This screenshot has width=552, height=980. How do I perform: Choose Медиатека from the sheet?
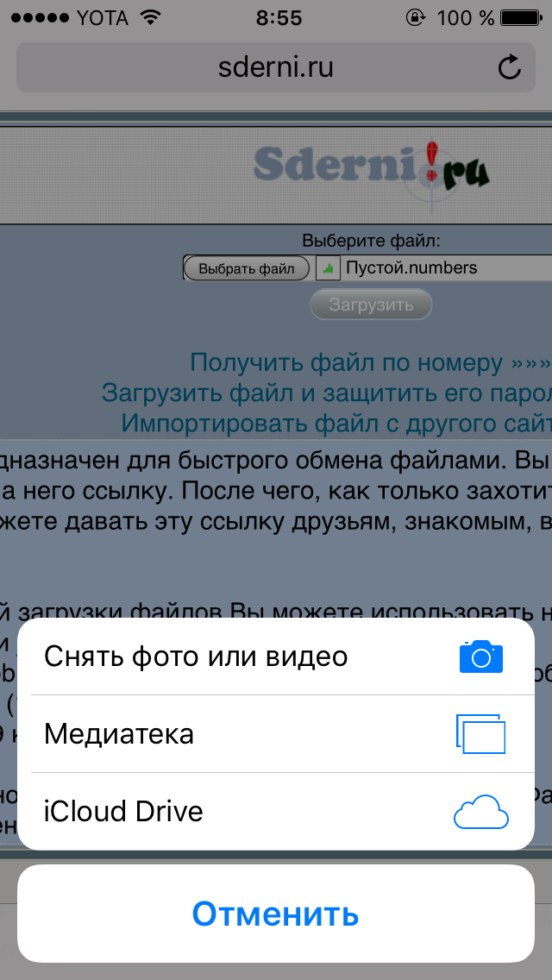(x=276, y=734)
